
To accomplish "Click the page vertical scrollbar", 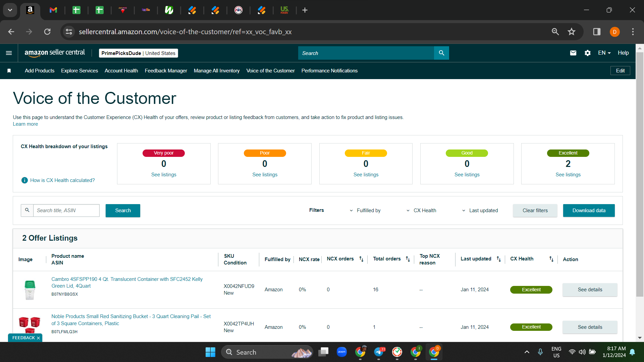I will pos(640,174).
